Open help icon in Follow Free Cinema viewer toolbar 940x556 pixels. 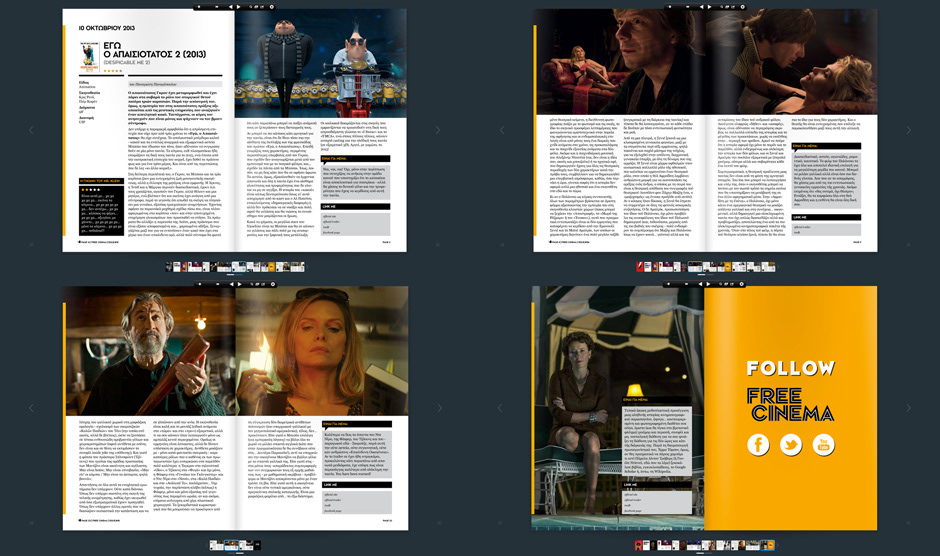tap(742, 284)
